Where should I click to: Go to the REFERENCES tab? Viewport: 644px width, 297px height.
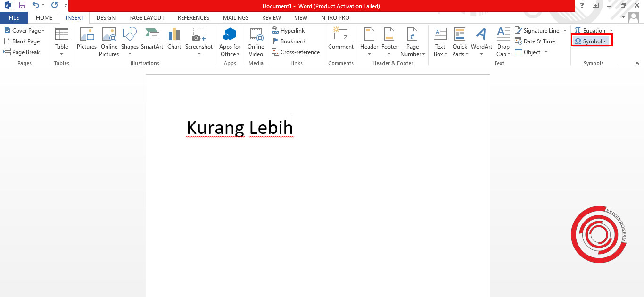point(193,17)
